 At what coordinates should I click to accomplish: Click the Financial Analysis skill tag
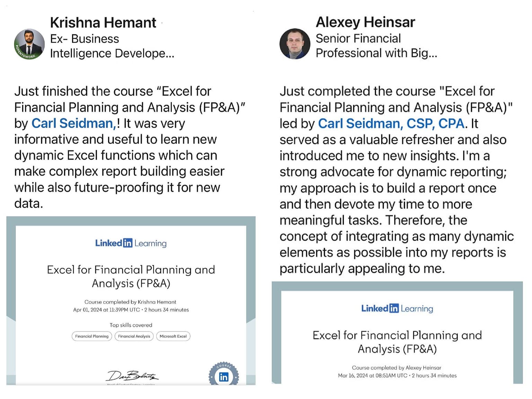tap(134, 336)
